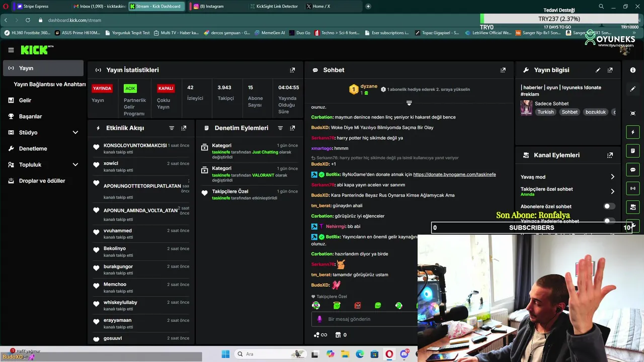Open the shop icon below chat input
644x362 pixels.
pyautogui.click(x=338, y=335)
